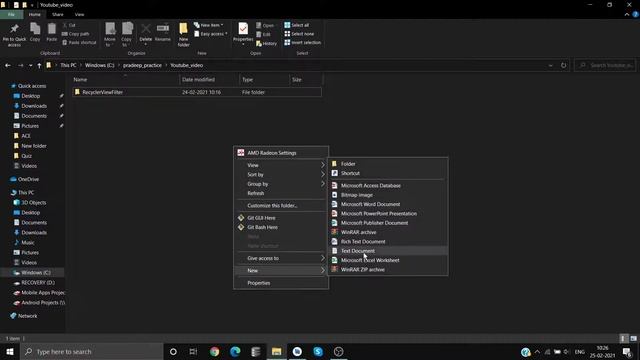The image size is (640, 360).
Task: Switch to the Share ribbon tab
Action: click(58, 14)
